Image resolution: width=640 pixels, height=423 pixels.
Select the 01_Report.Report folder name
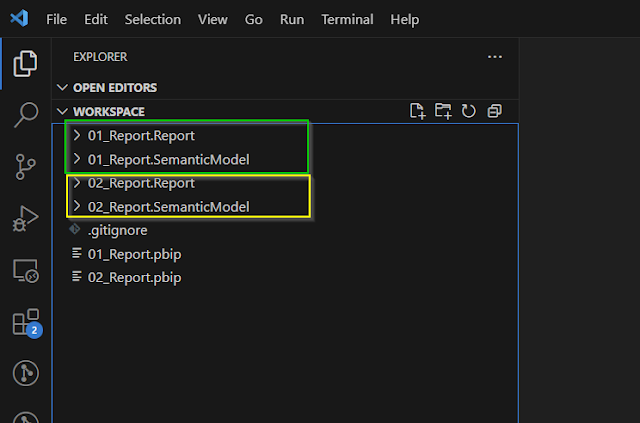141,136
